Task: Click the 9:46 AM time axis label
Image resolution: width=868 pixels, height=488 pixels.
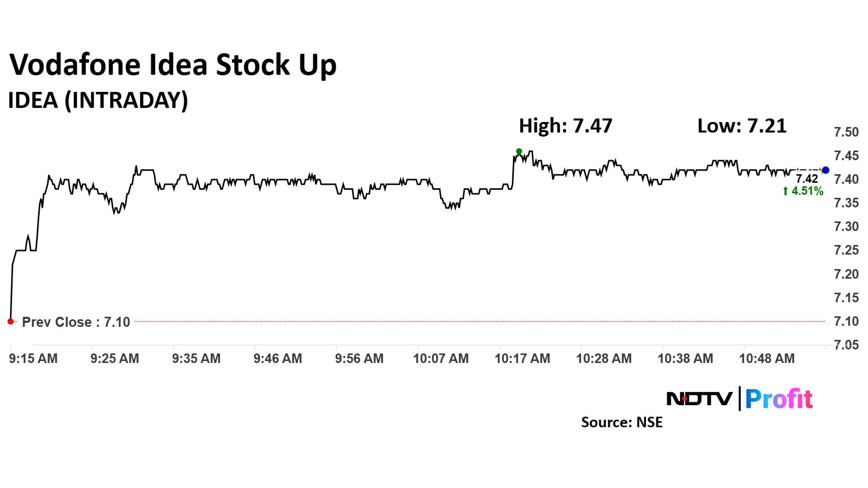Action: point(278,358)
